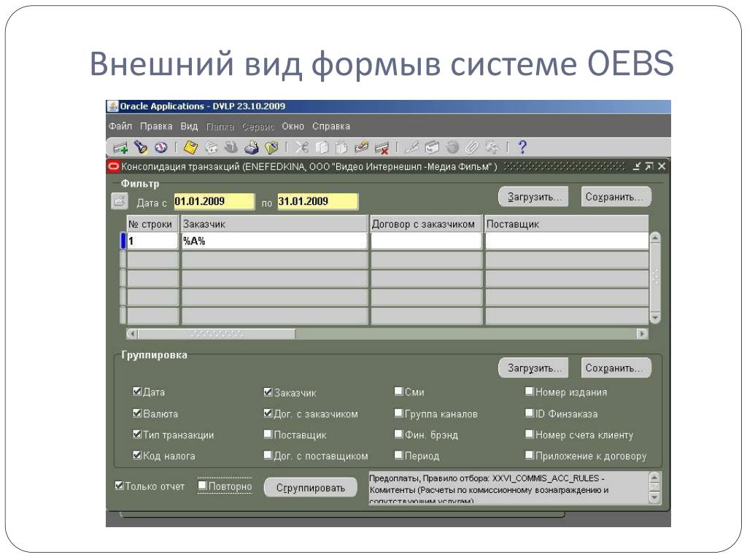Screen dimensions: 747x560
Task: Click the message box scroll down arrow
Action: click(x=655, y=497)
